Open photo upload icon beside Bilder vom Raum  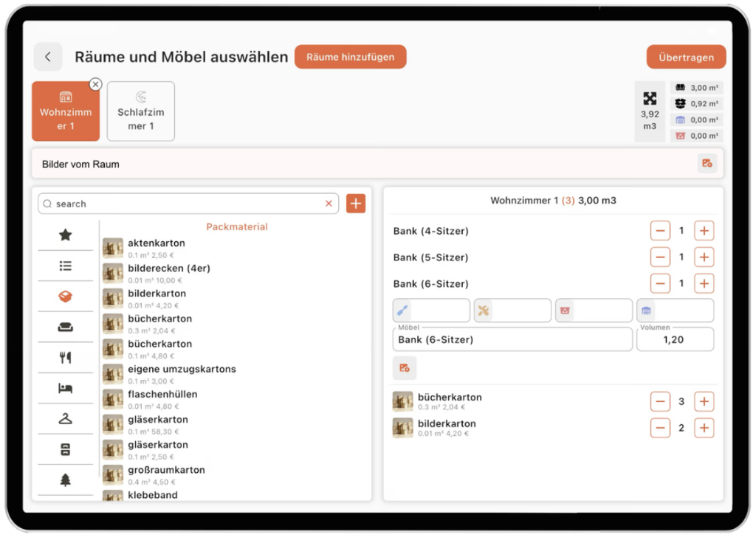click(707, 162)
